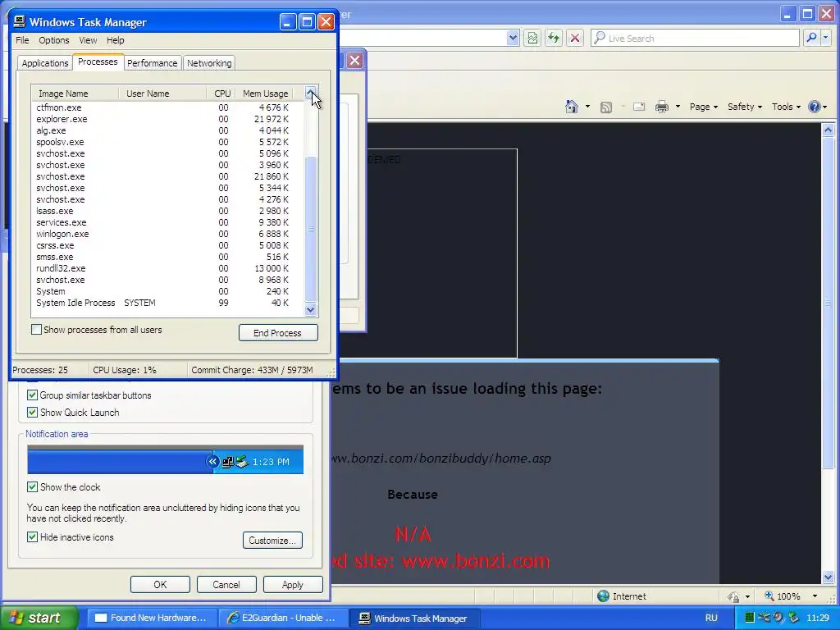Toggle Group similar taskbar buttons checkbox
Screen dimensions: 840x630
pos(32,395)
